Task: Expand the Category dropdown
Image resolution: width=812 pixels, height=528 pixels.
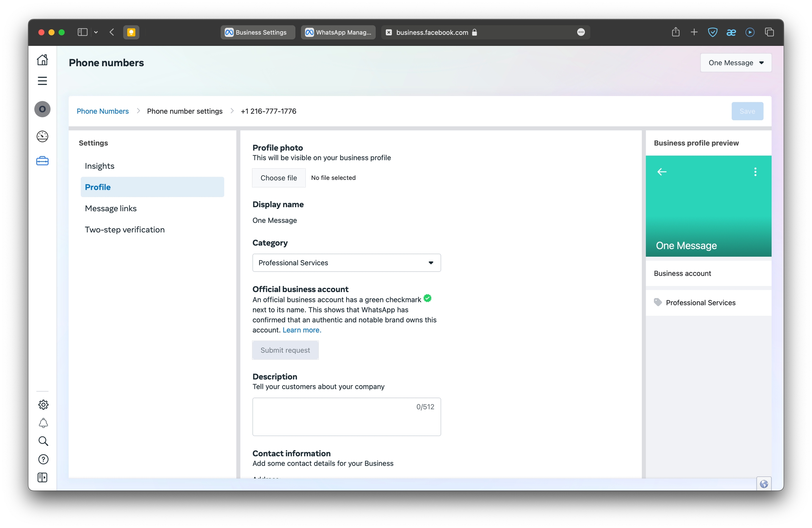Action: 346,263
